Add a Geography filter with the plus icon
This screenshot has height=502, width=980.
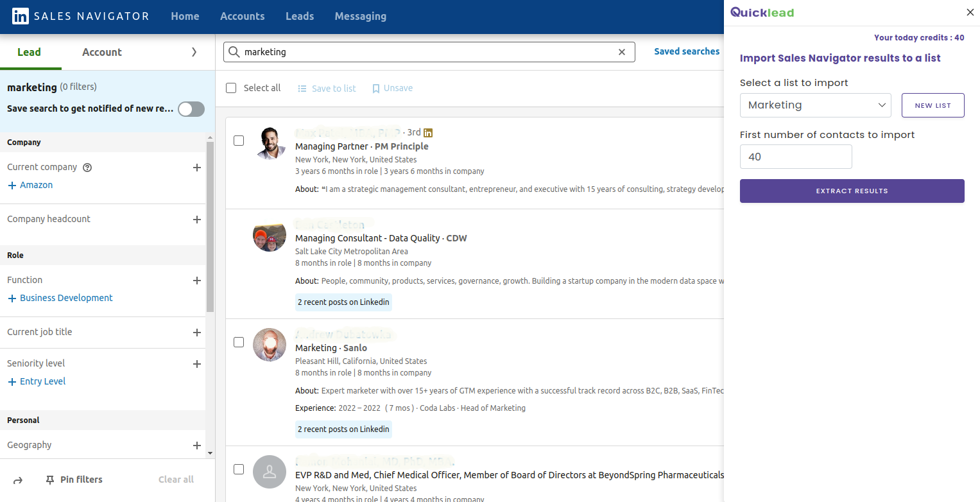pyautogui.click(x=197, y=445)
